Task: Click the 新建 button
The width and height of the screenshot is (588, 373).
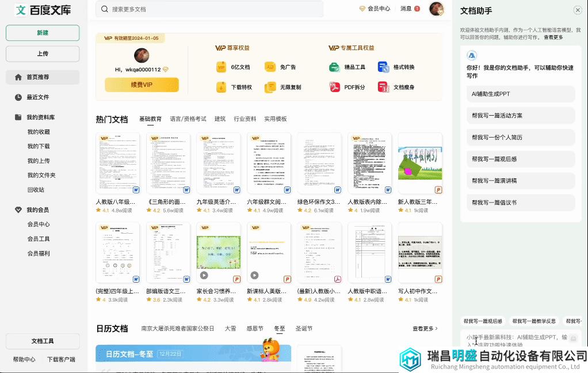Action: tap(43, 33)
